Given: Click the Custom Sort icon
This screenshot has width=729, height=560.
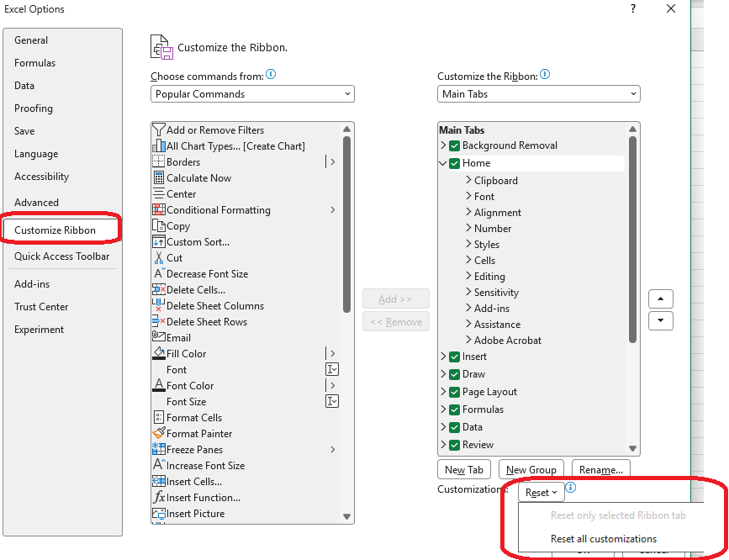Looking at the screenshot, I should (x=159, y=242).
